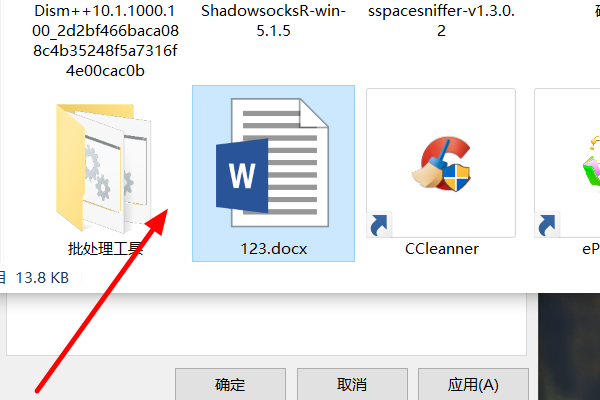Viewport: 600px width, 400px height.
Task: Apply changes with 应用(A) button
Action: (x=473, y=384)
